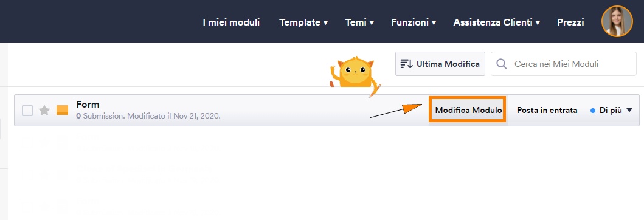Click the sort arrows icon
The height and width of the screenshot is (220, 644).
pos(407,64)
